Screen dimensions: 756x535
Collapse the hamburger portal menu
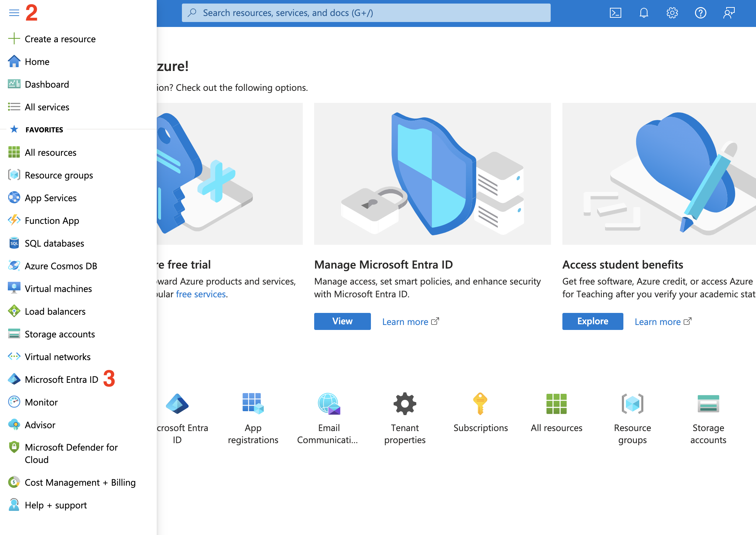(14, 13)
